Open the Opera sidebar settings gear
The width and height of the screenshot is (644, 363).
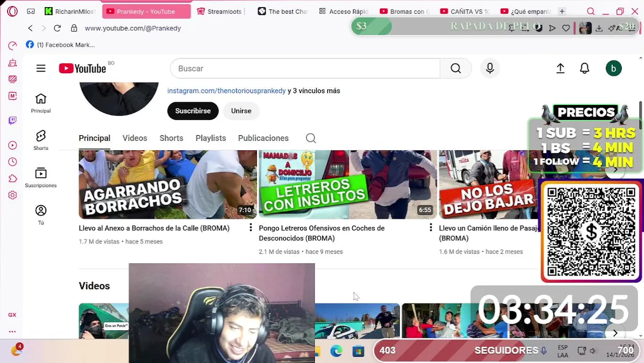click(x=13, y=195)
